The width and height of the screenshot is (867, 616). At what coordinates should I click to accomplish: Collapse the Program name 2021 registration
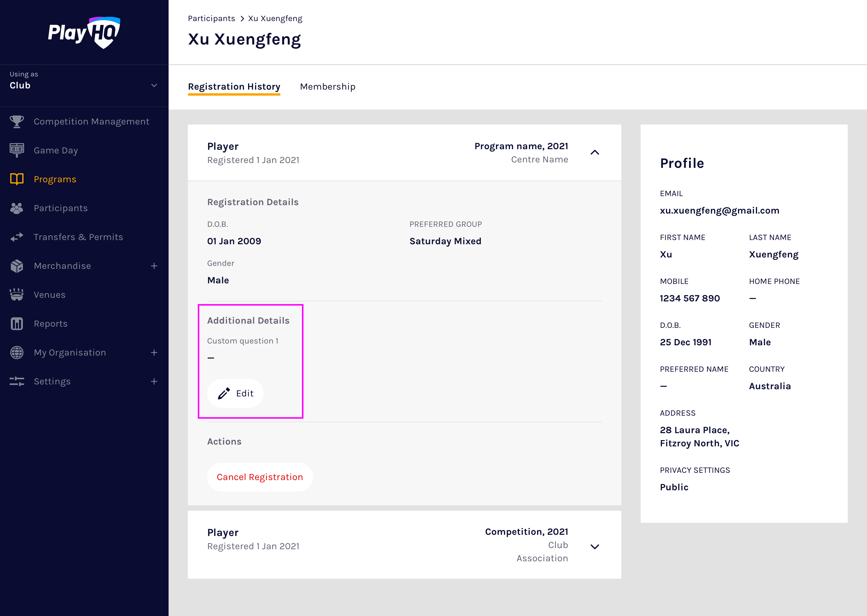pos(595,152)
